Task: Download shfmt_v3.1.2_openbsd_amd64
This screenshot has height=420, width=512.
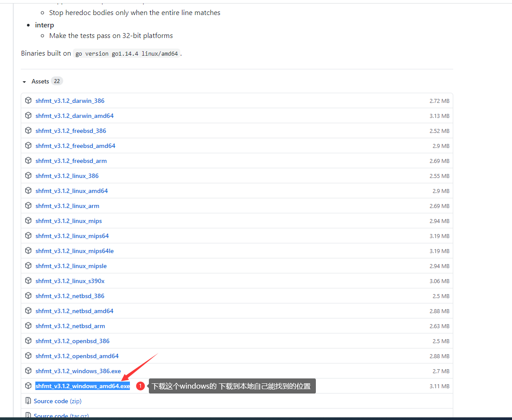Action: pos(77,356)
